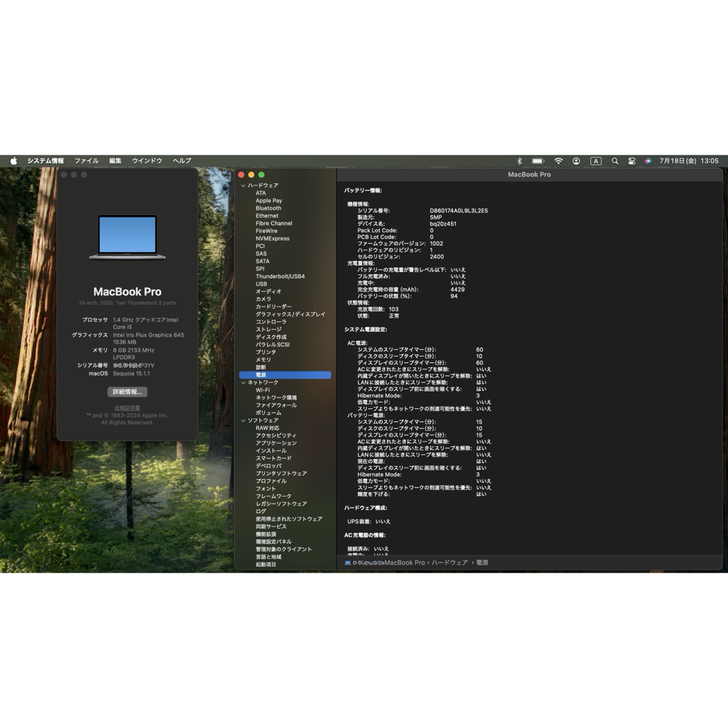This screenshot has height=728, width=728.
Task: Select Thunderbolt/USB4 in the sidebar
Action: pos(280,276)
